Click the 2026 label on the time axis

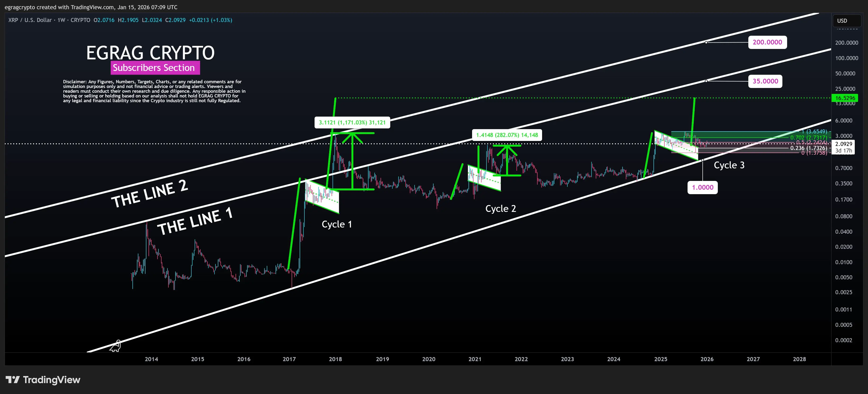point(707,359)
